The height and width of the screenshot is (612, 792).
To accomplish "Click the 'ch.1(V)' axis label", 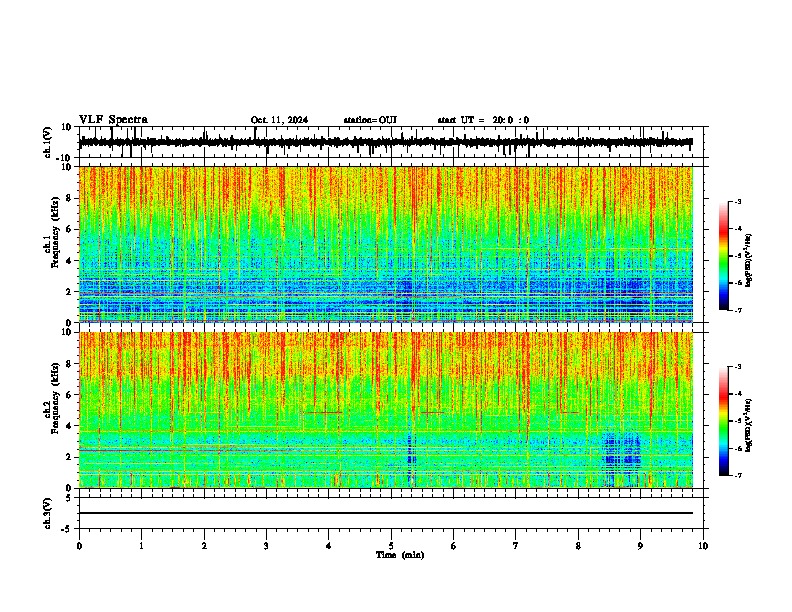I will coord(47,142).
